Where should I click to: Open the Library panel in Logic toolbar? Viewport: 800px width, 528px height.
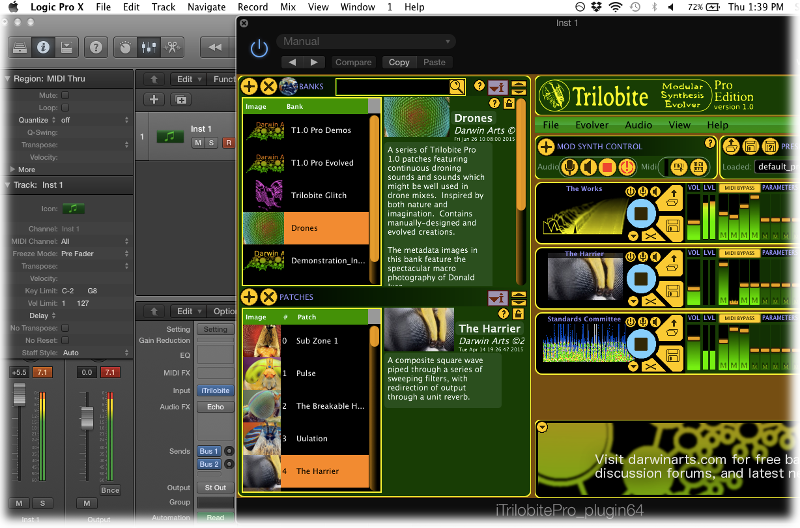point(20,47)
